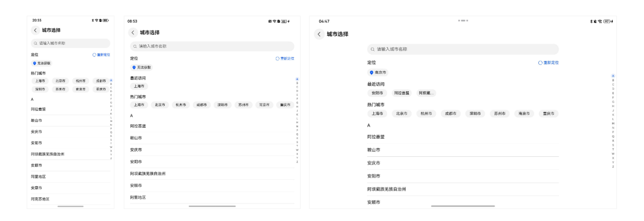
Task: Select 杭州市 hot city chip on 08:53 middle screen
Action: coord(181,105)
